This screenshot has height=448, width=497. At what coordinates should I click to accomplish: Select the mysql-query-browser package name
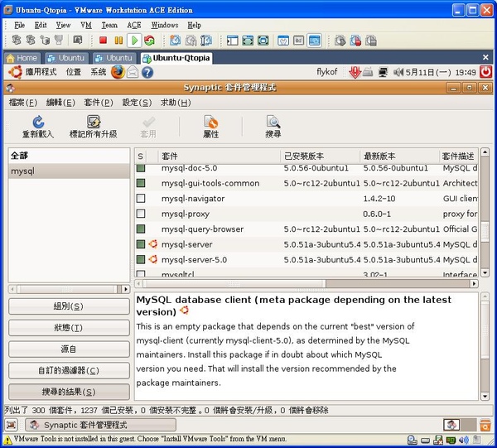pos(203,229)
